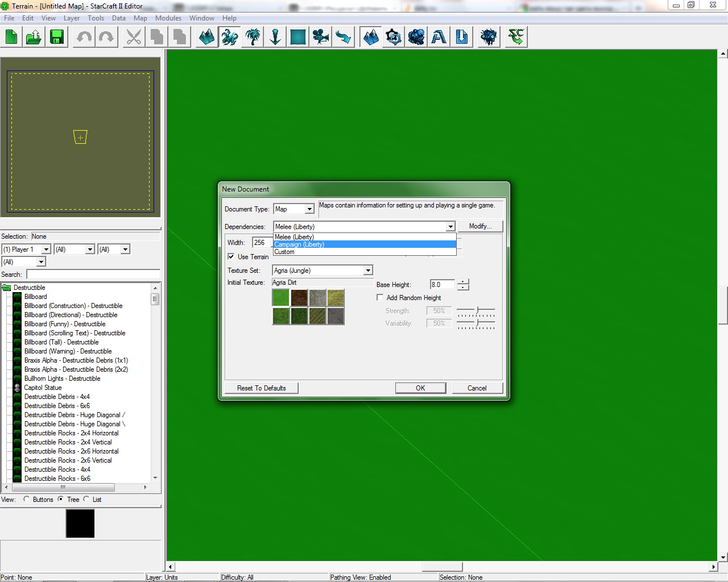Viewport: 728px width, 582px height.
Task: Open the Document Type dropdown
Action: [309, 209]
